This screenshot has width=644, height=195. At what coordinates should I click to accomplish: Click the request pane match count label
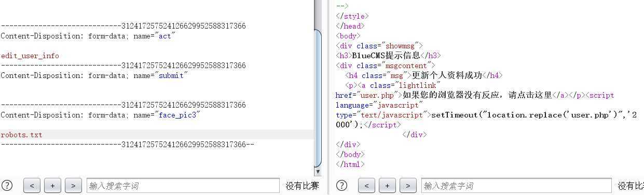click(x=302, y=186)
